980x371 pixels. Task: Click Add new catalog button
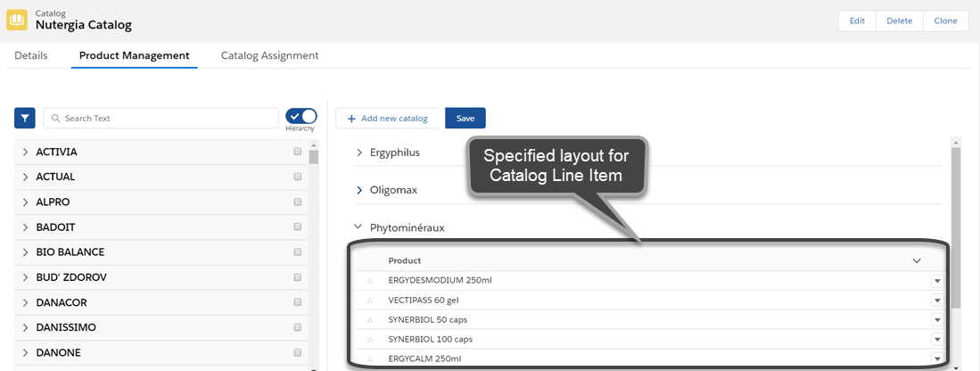click(388, 119)
